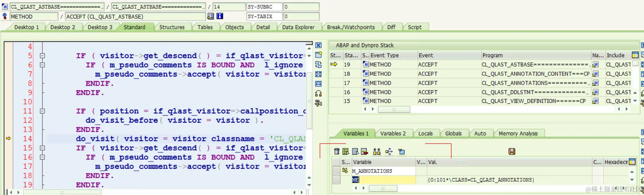This screenshot has width=644, height=195.
Task: Click the program icon left of the first CL_QLAST_ASTBASE field
Action: pyautogui.click(x=5, y=7)
